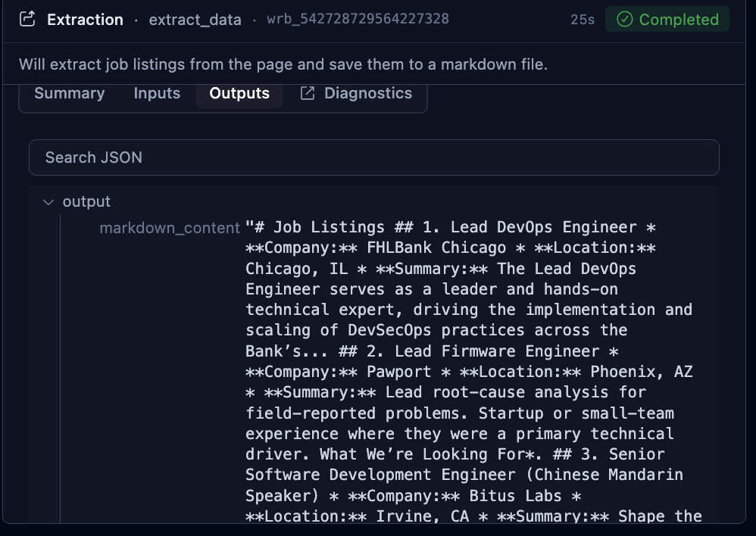Click the extraction description sentence
This screenshot has width=756, height=536.
(x=283, y=64)
